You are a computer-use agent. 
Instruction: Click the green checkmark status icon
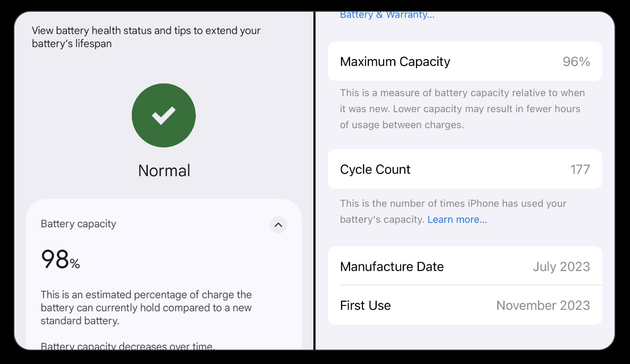click(163, 115)
